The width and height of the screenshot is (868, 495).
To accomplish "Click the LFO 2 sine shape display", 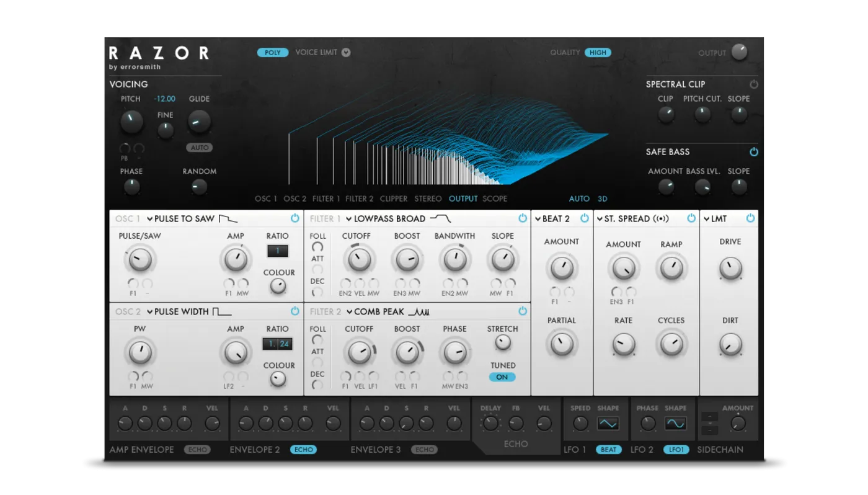I will [x=675, y=424].
